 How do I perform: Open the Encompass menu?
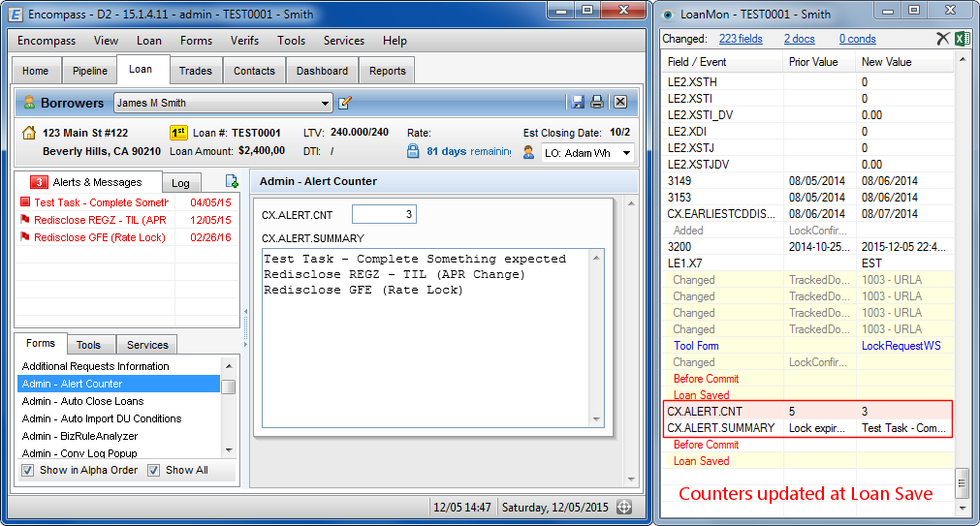pos(47,41)
